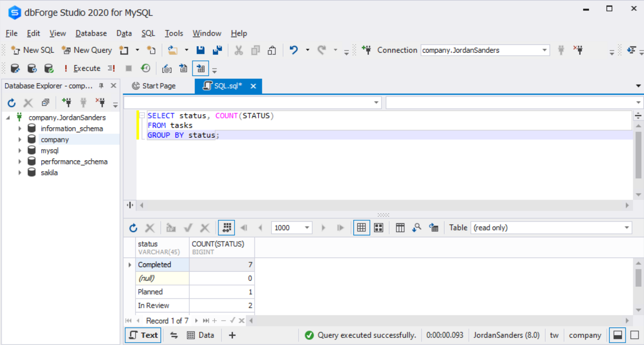Click the export data icon in results toolbar
The height and width of the screenshot is (345, 644).
pyautogui.click(x=434, y=228)
